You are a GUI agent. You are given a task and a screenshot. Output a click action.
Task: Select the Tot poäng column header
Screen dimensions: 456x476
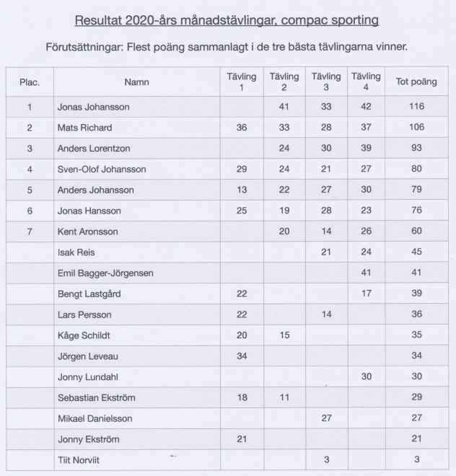coord(416,81)
